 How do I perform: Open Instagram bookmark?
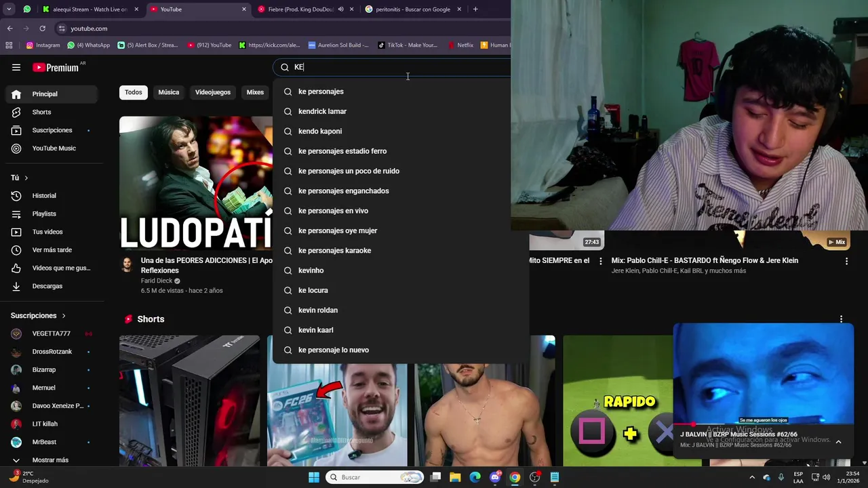pos(43,45)
